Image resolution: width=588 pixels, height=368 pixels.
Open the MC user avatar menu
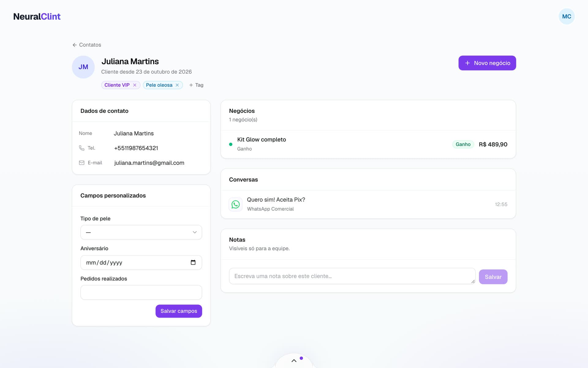(x=566, y=16)
